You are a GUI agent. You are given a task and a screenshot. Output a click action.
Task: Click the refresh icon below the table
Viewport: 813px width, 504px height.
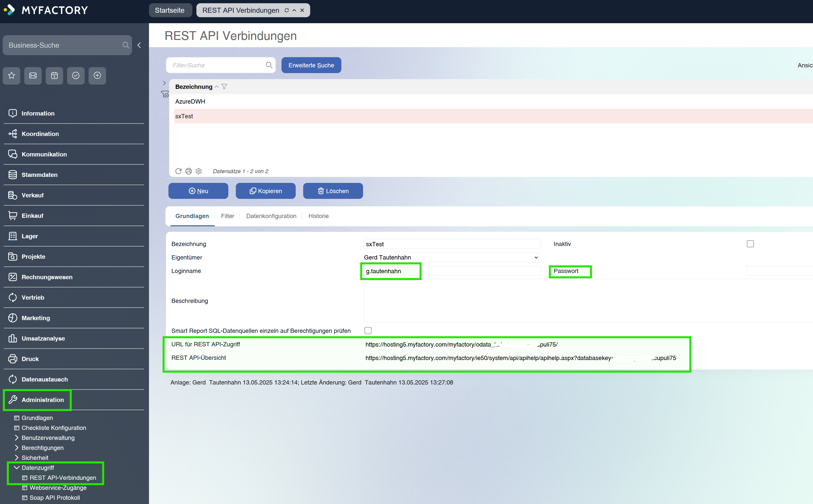click(178, 171)
